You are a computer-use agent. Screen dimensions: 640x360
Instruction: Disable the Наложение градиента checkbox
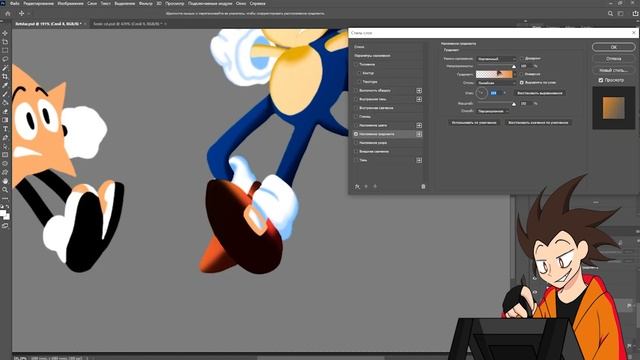point(356,134)
